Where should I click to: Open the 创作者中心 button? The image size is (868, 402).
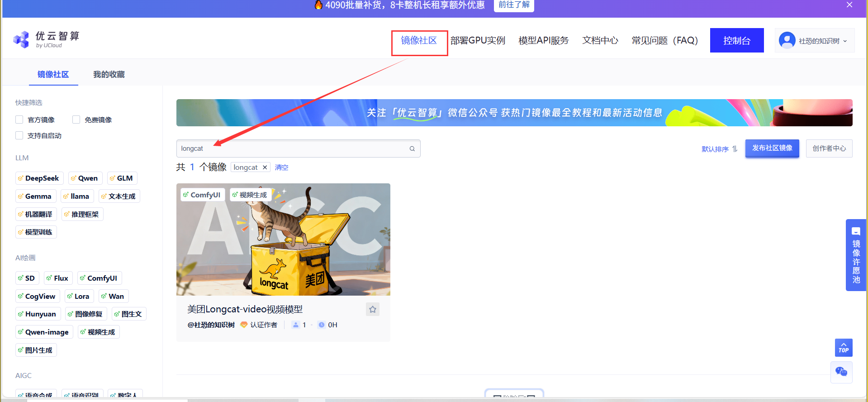[829, 148]
